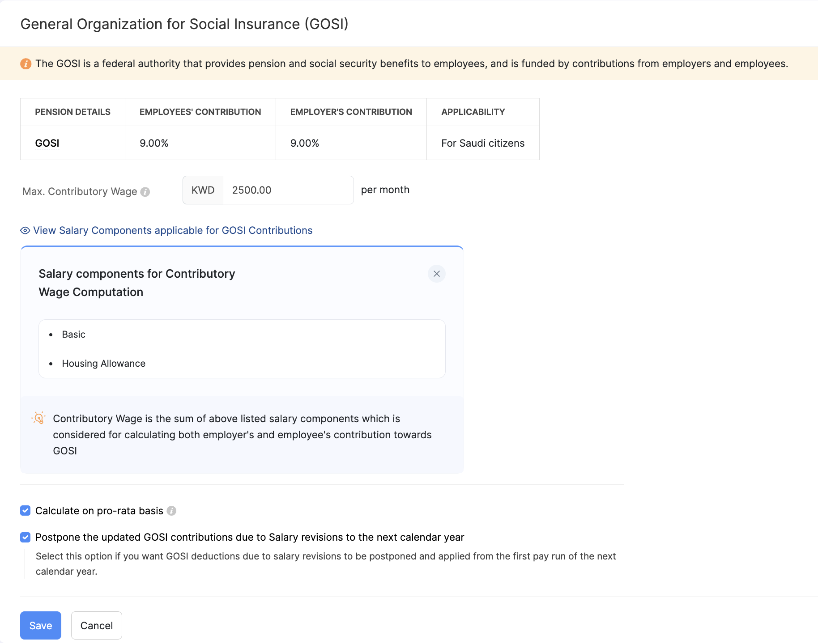Click the PENSION DETAILS column header
Viewport: 818px width, 644px height.
click(x=72, y=112)
